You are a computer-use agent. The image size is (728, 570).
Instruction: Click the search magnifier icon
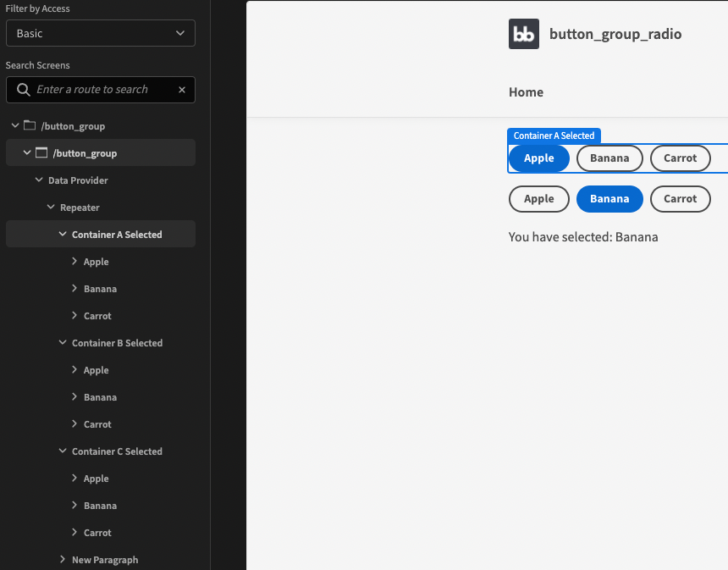coord(23,89)
